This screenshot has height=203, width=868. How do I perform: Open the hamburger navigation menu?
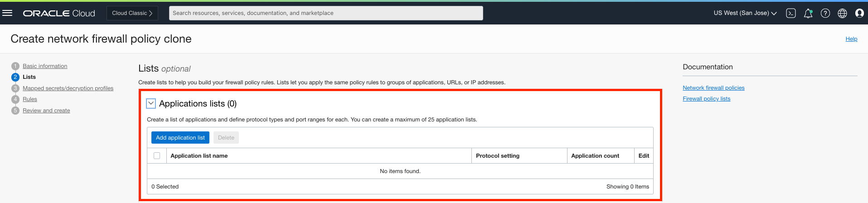click(x=7, y=13)
